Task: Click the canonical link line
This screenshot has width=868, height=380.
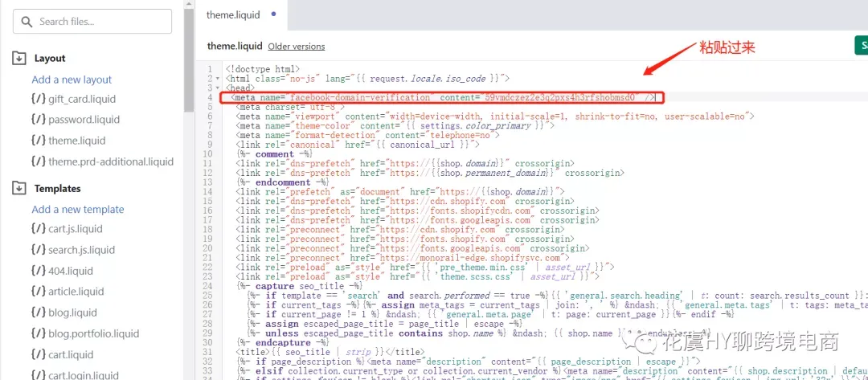Action: [357, 145]
